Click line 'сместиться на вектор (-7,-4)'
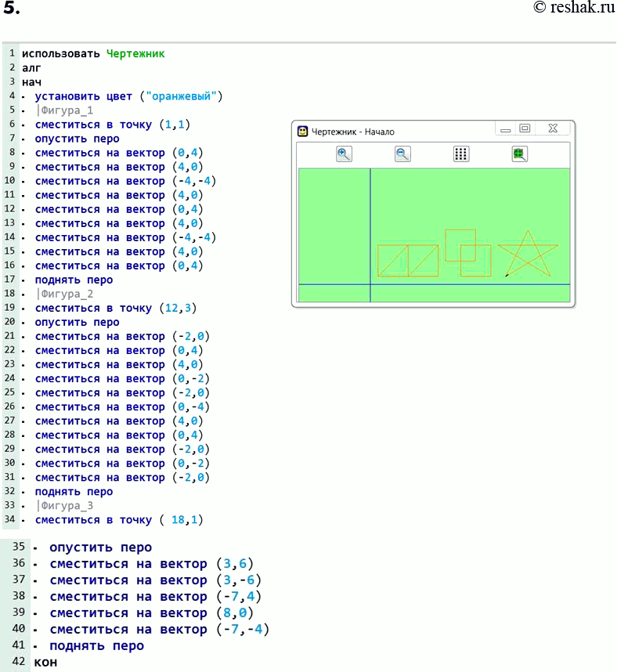 pos(160,629)
